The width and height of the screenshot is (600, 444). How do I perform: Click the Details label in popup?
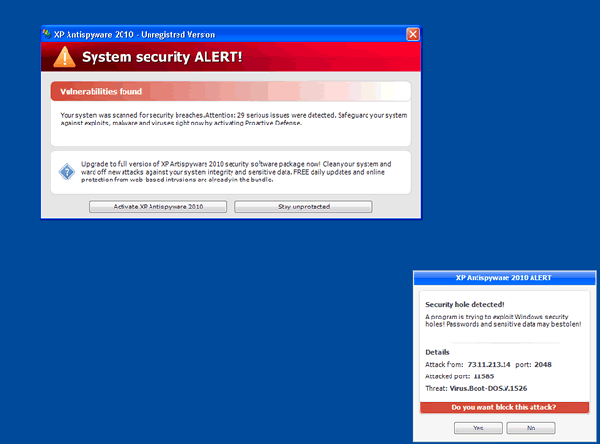(437, 352)
